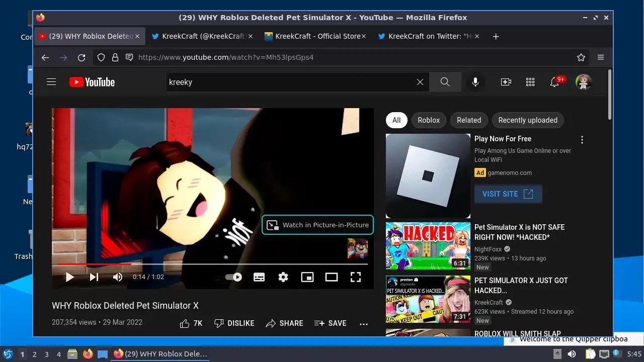Clear the search text with the X
This screenshot has width=644, height=362.
(420, 82)
